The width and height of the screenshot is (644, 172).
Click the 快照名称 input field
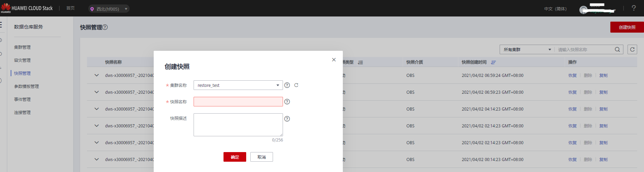click(238, 102)
